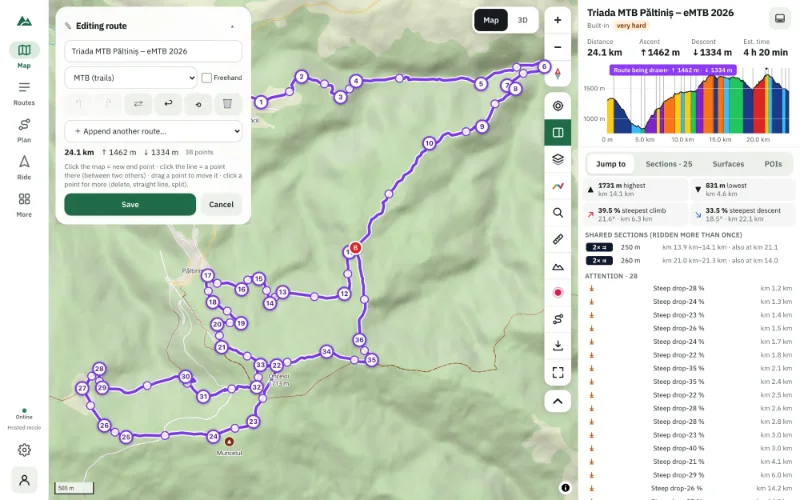Click the close-loop route button
800x500 pixels.
[198, 104]
